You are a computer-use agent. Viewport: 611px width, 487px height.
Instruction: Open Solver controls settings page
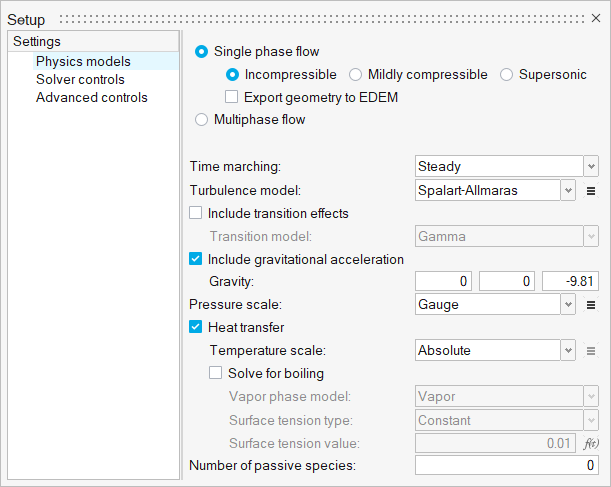click(80, 79)
